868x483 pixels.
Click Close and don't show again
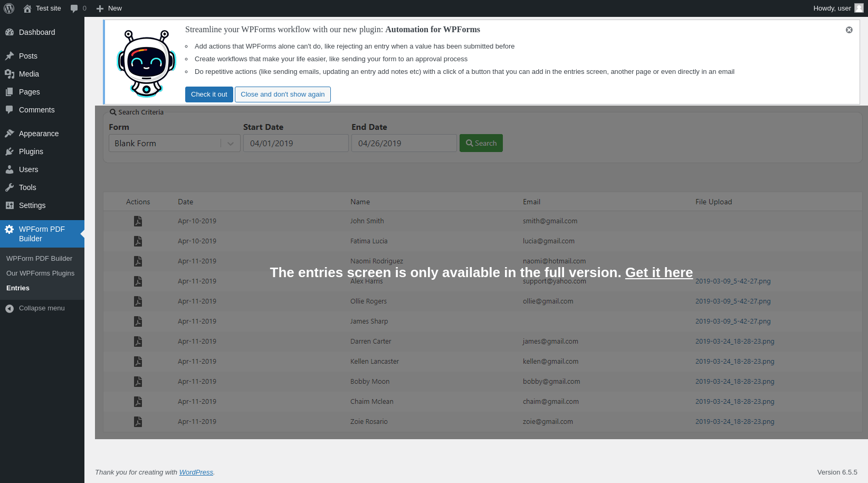coord(283,94)
